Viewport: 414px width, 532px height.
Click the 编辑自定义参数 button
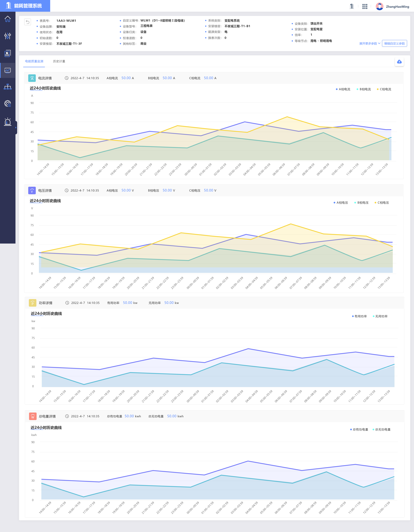[x=394, y=43]
